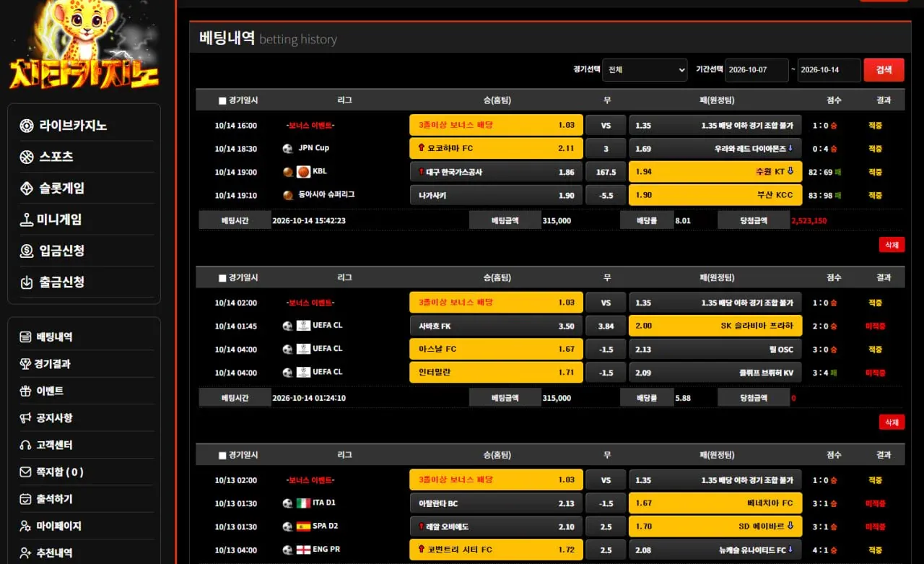Click the headset icon for 고객센터

[25, 445]
